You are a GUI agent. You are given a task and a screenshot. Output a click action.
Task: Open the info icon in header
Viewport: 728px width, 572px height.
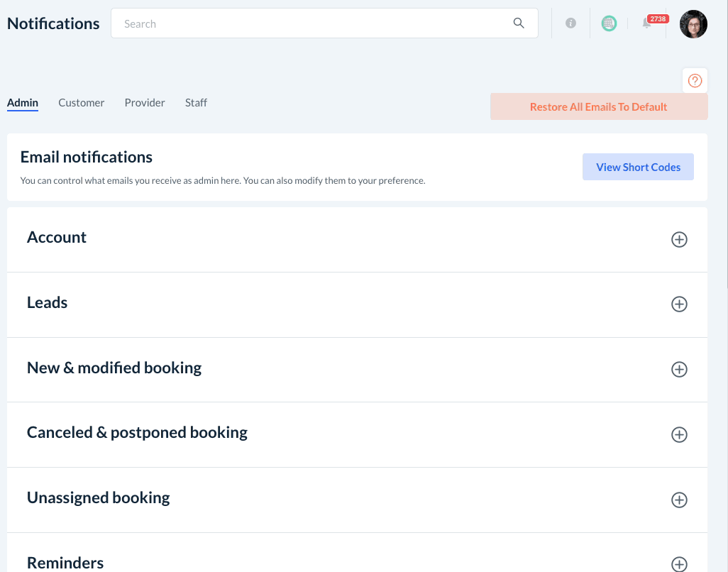point(570,23)
